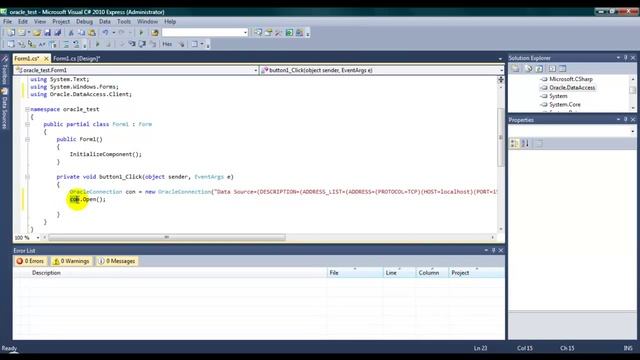Click View Code icon in Solution Explorer
The width and height of the screenshot is (640, 360).
pyautogui.click(x=552, y=69)
